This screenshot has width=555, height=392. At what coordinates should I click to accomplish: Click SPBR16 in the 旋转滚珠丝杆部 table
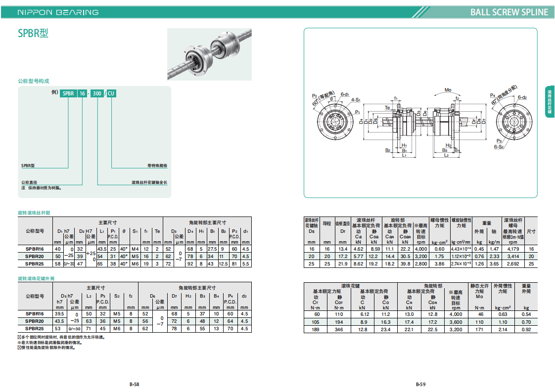point(35,249)
